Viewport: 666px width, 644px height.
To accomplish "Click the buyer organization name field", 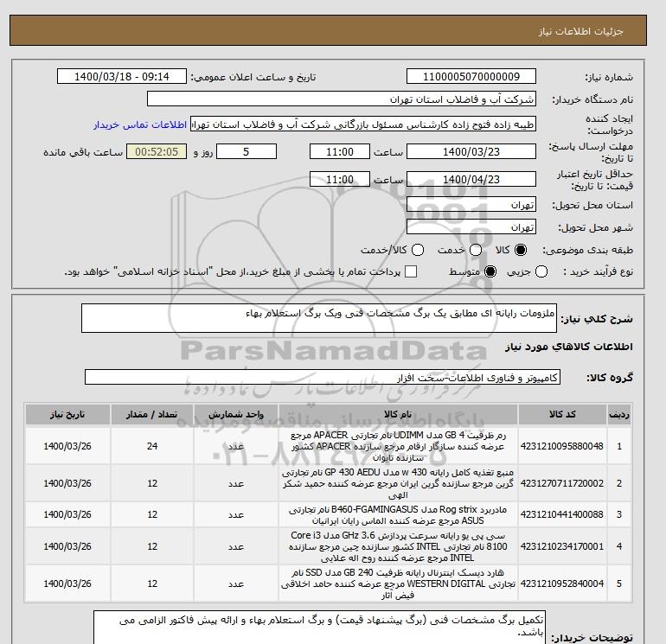I will pos(341,99).
